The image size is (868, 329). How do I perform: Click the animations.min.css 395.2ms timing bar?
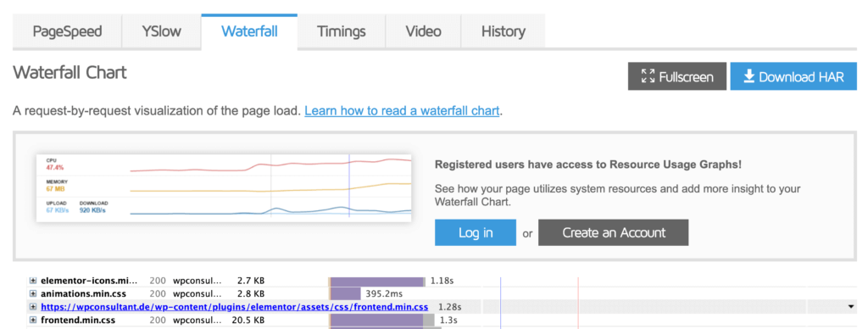pyautogui.click(x=344, y=294)
